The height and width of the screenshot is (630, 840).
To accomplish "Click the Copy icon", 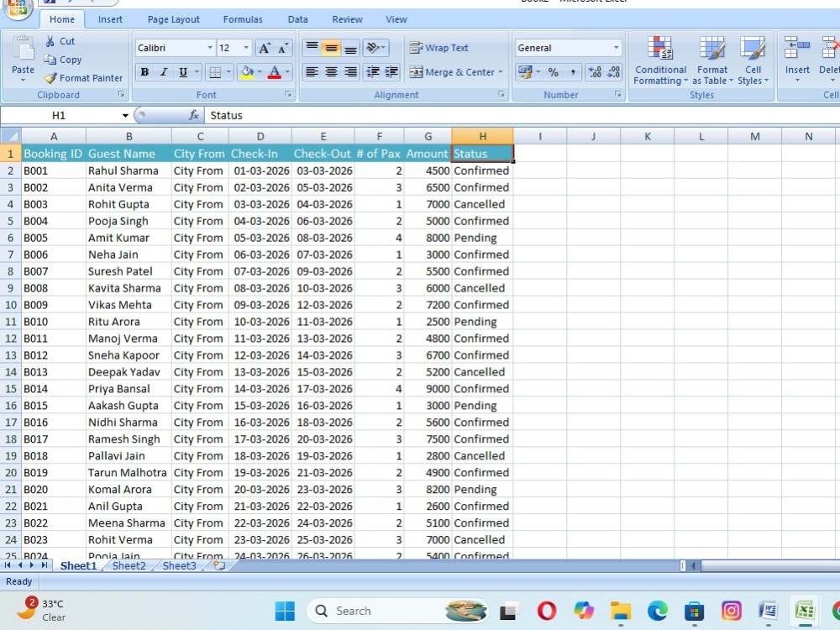I will 50,60.
